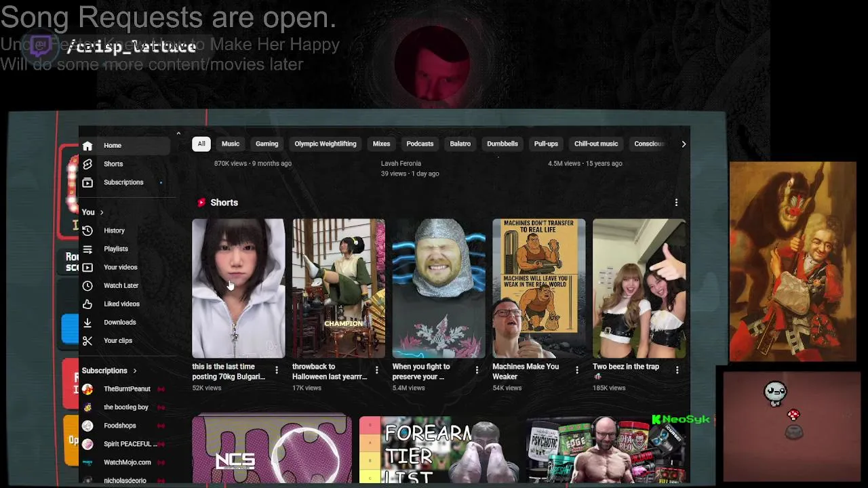Play the hooded girl short thumbnail

tap(238, 288)
